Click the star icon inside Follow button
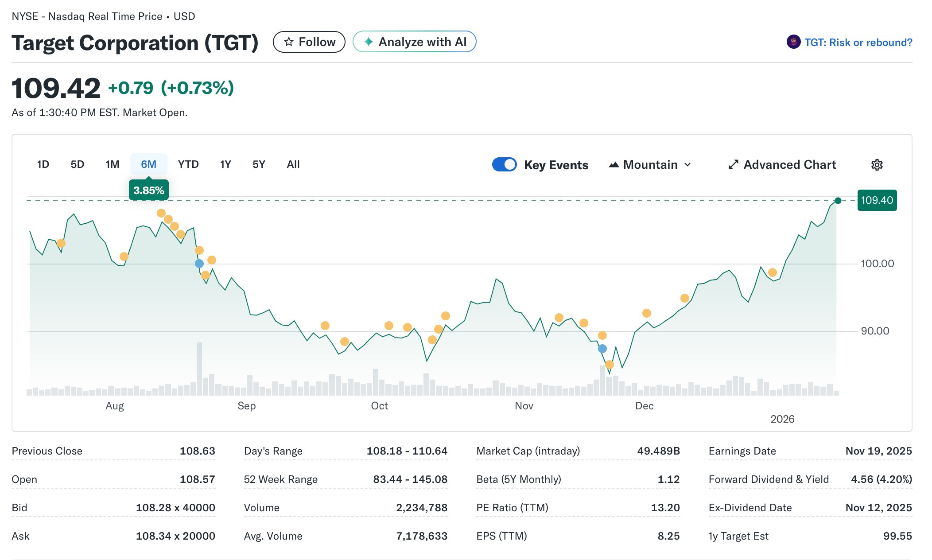Image resolution: width=932 pixels, height=560 pixels. pyautogui.click(x=289, y=42)
